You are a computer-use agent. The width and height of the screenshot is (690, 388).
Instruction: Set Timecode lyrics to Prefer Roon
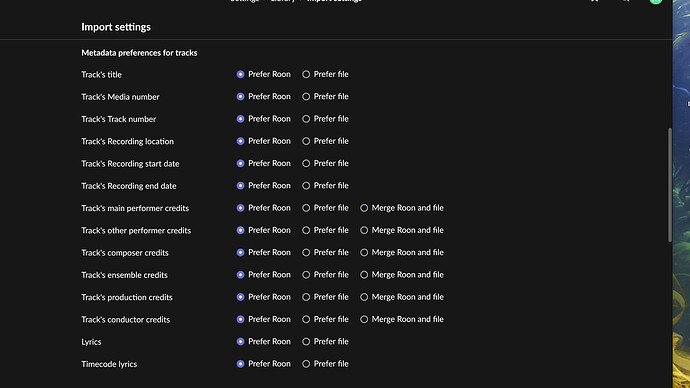click(x=240, y=364)
